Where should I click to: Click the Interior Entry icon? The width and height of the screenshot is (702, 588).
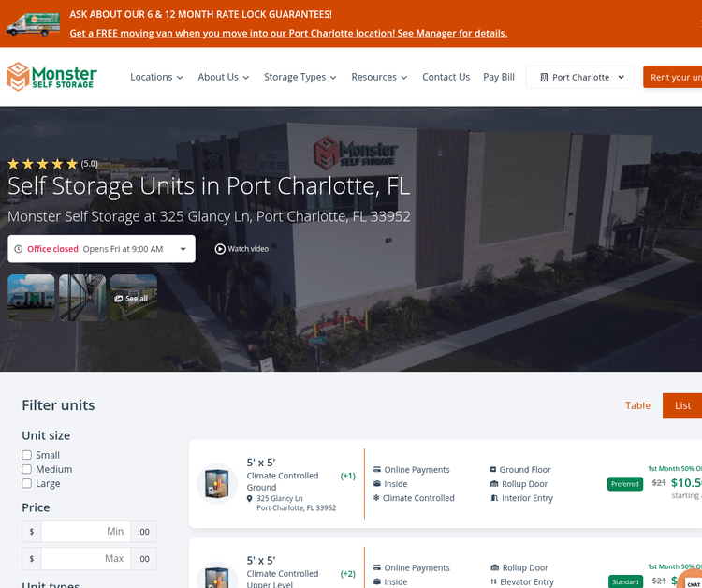[x=494, y=498]
